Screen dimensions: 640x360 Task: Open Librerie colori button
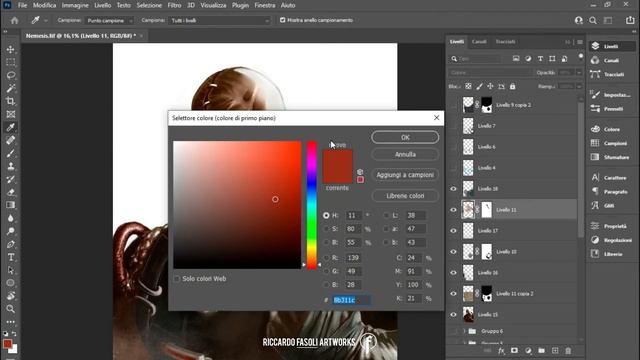[405, 196]
